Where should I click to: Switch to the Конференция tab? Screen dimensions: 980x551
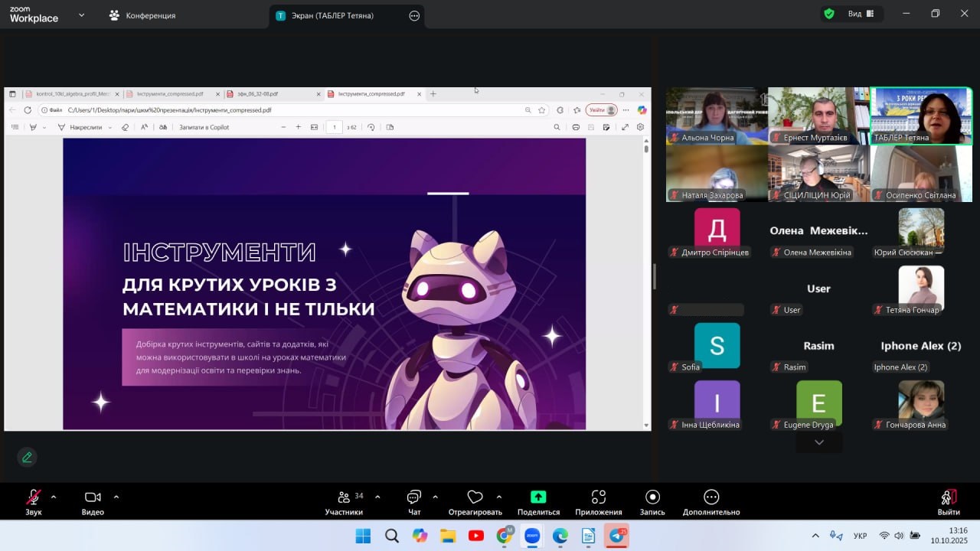tap(142, 15)
